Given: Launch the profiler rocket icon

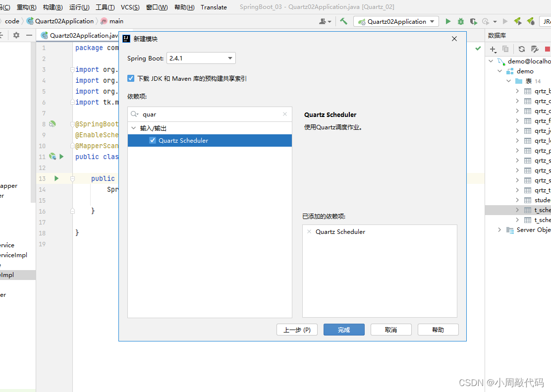Looking at the screenshot, I should [518, 21].
